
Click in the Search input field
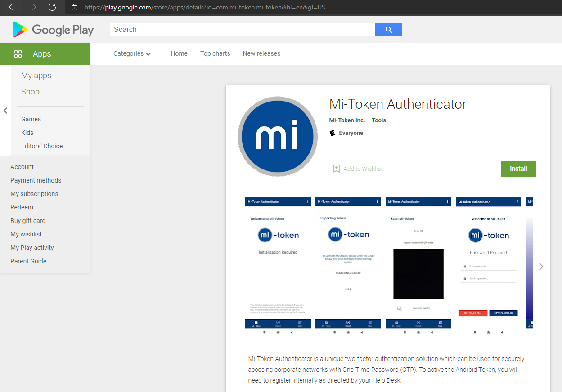243,30
